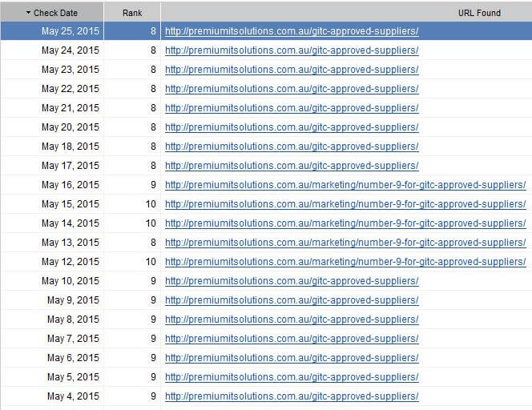The height and width of the screenshot is (410, 532).
Task: Click rank value 8 in the May 17 row
Action: tap(153, 166)
